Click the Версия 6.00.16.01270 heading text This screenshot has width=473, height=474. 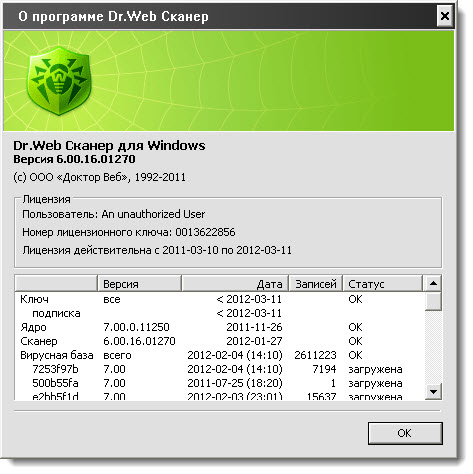(74, 159)
